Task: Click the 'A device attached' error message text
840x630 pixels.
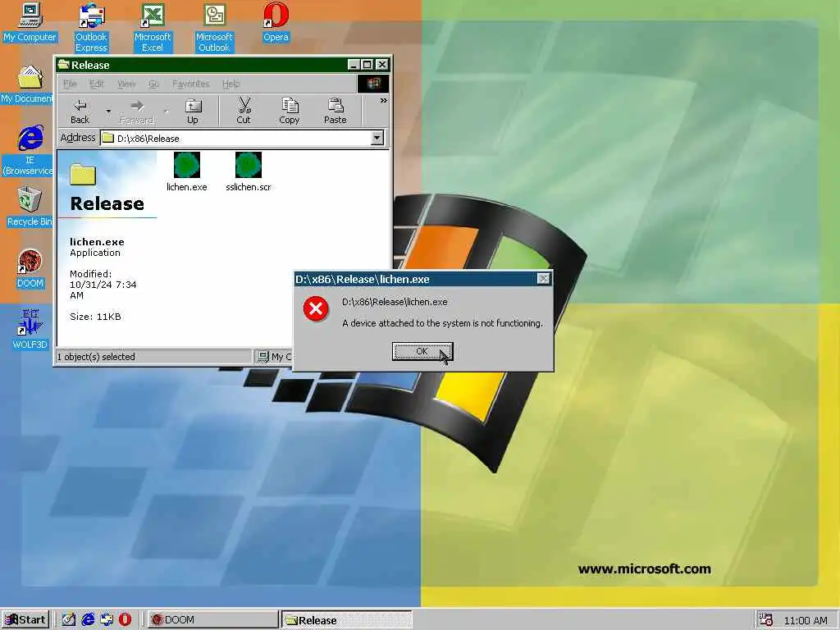Action: 442,323
